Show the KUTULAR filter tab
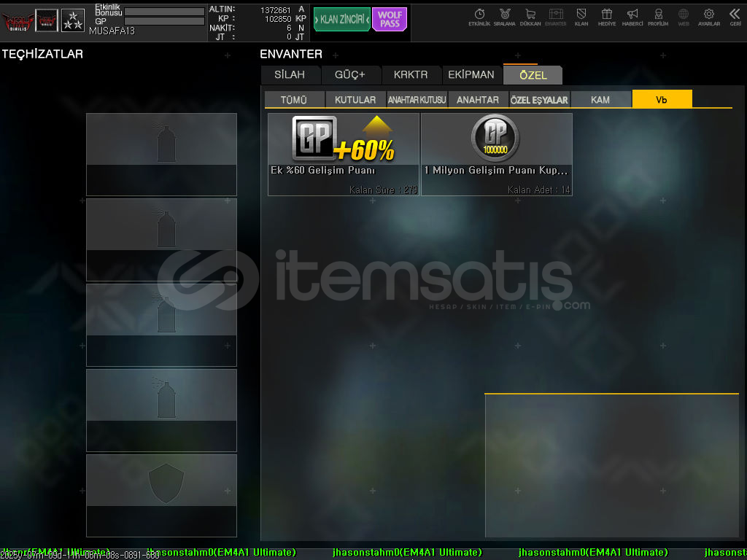The width and height of the screenshot is (747, 560). (x=355, y=99)
